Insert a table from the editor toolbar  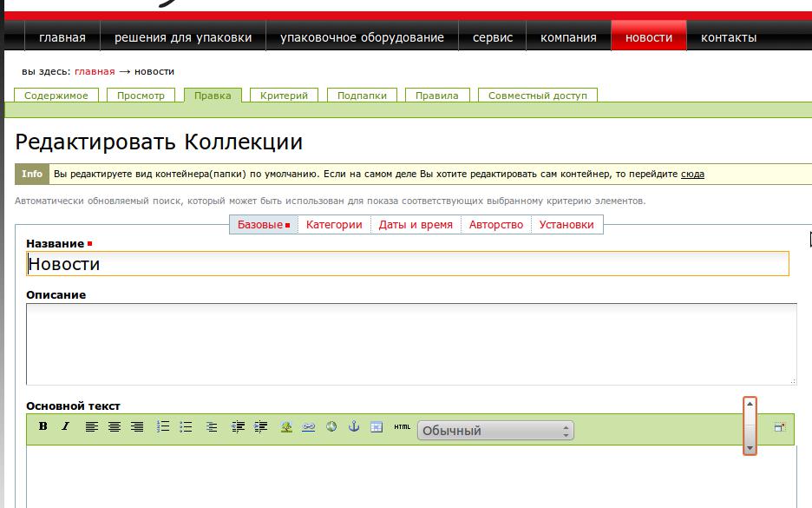point(376,426)
